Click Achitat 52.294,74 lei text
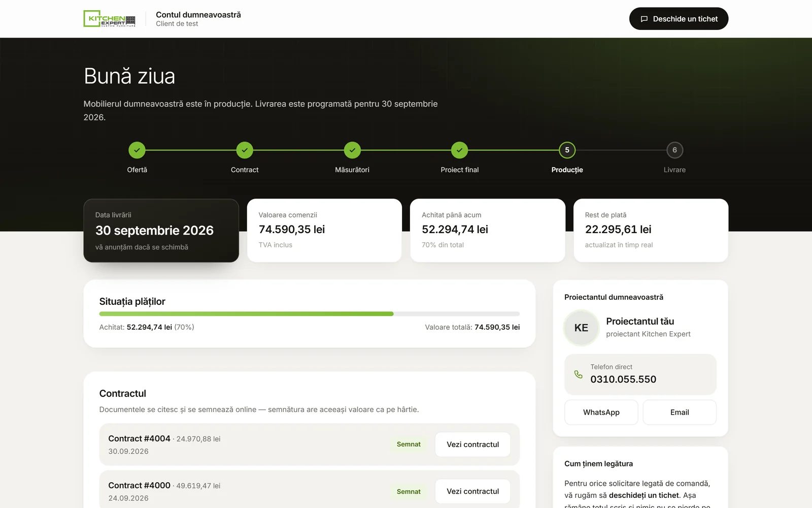Viewport: 812px width, 508px height. (x=147, y=327)
